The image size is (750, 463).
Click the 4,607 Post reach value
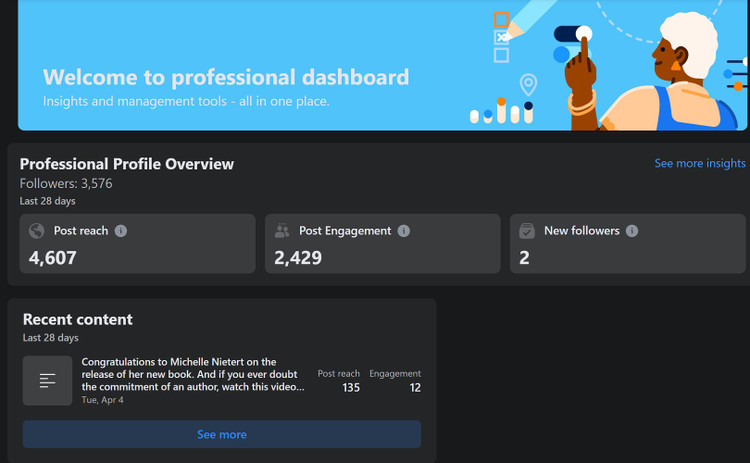53,258
